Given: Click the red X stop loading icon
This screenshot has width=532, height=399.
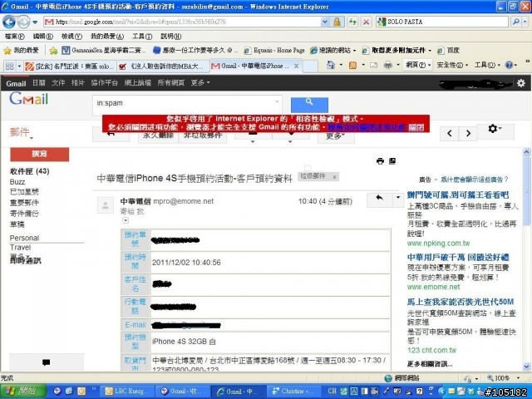Looking at the screenshot, I should (x=366, y=22).
